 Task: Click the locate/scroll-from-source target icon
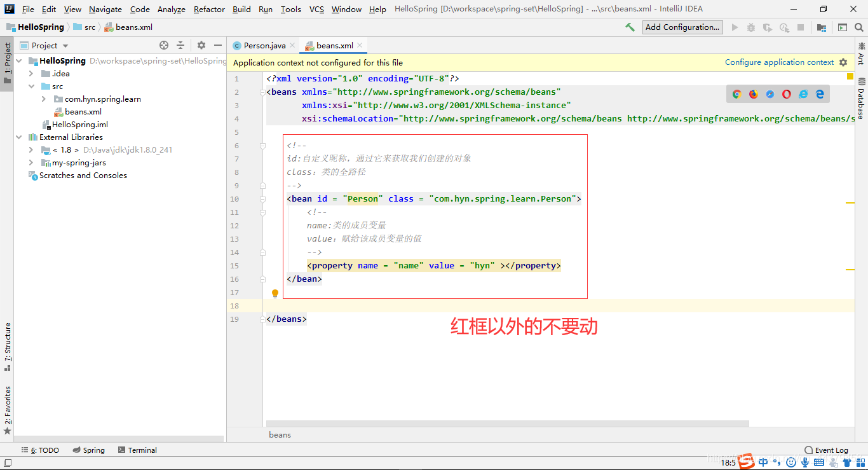coord(164,45)
